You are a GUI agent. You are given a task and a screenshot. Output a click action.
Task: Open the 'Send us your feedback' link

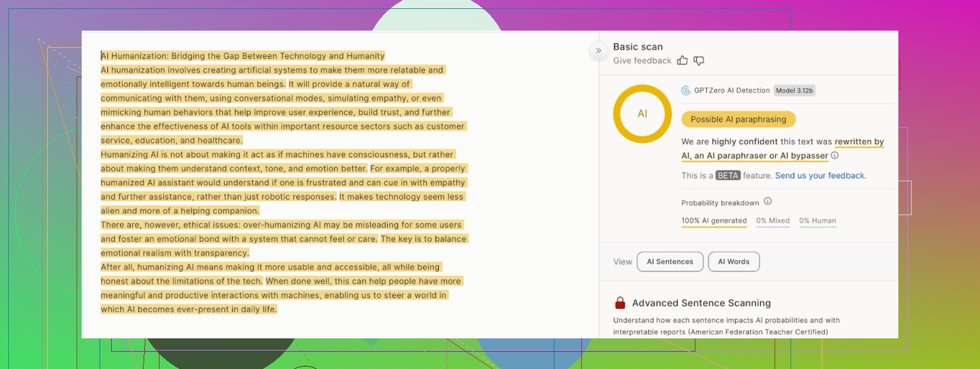click(820, 176)
